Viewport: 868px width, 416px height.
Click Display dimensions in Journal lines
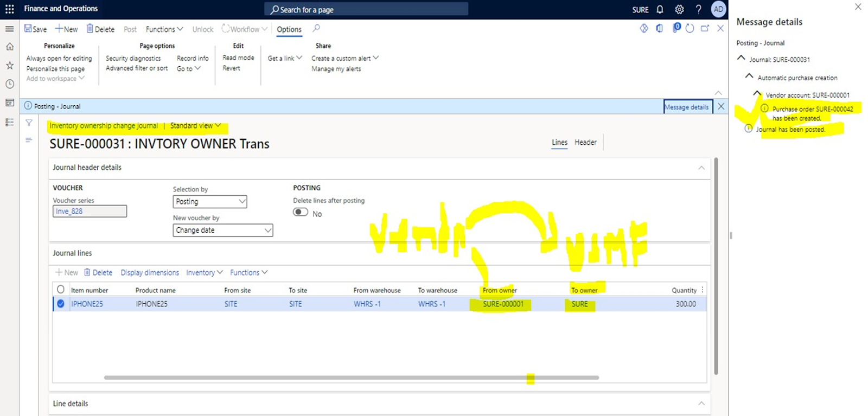pyautogui.click(x=150, y=272)
